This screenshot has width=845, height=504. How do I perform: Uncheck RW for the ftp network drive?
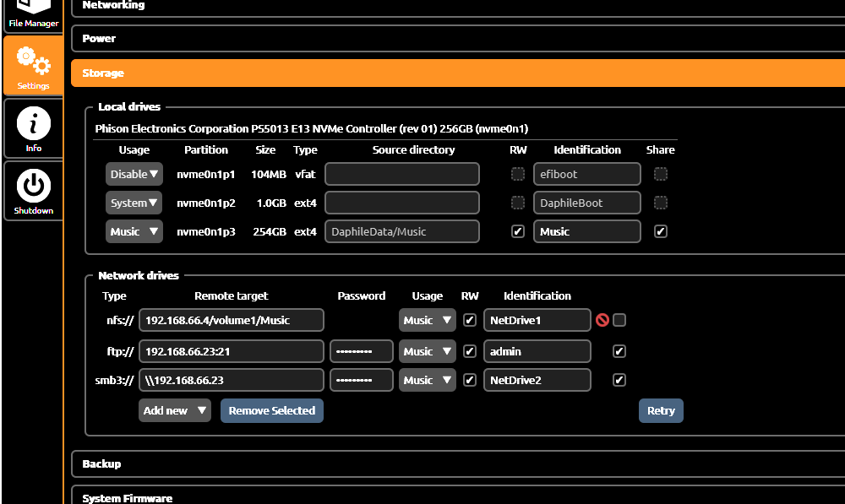(470, 351)
